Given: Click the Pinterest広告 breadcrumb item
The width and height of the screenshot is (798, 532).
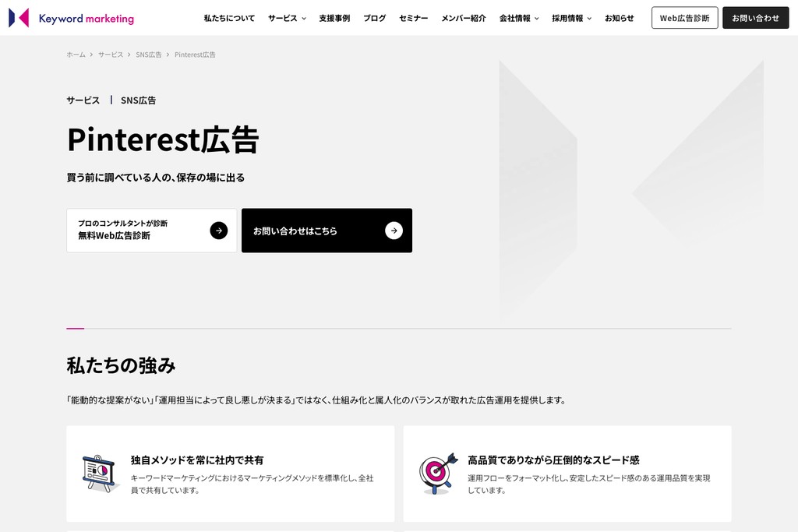Looking at the screenshot, I should [x=195, y=55].
